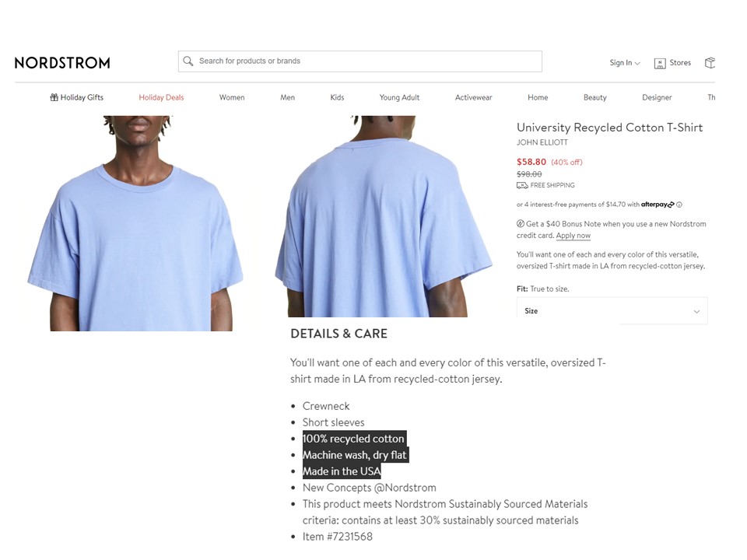Image resolution: width=747 pixels, height=560 pixels.
Task: Click the Apply now link
Action: tap(573, 236)
